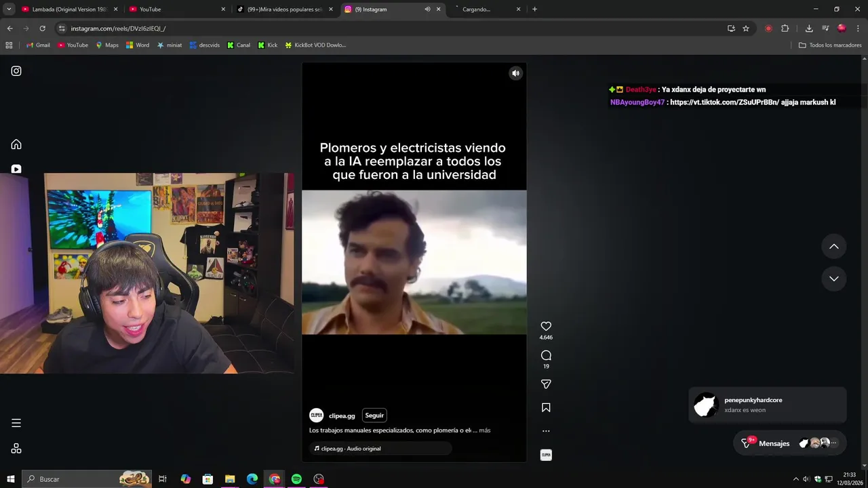The height and width of the screenshot is (488, 868).
Task: Open the apps grid in bookmarks bar
Action: click(9, 45)
